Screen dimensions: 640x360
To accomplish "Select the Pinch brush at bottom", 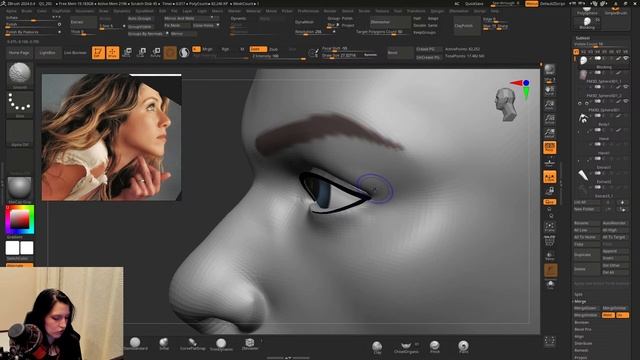I will click(x=435, y=347).
